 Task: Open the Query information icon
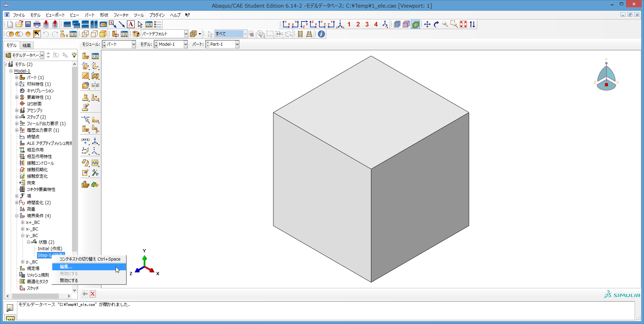(x=321, y=34)
